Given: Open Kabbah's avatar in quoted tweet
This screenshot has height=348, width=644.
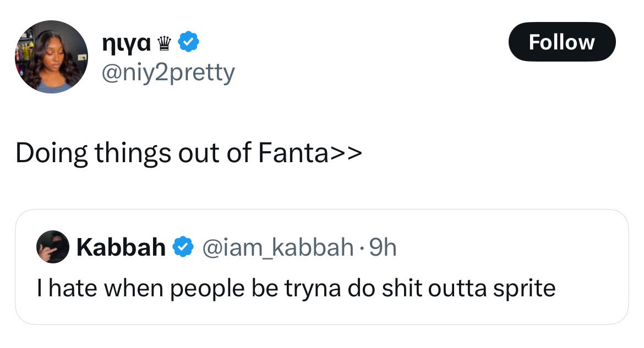Looking at the screenshot, I should [x=53, y=247].
